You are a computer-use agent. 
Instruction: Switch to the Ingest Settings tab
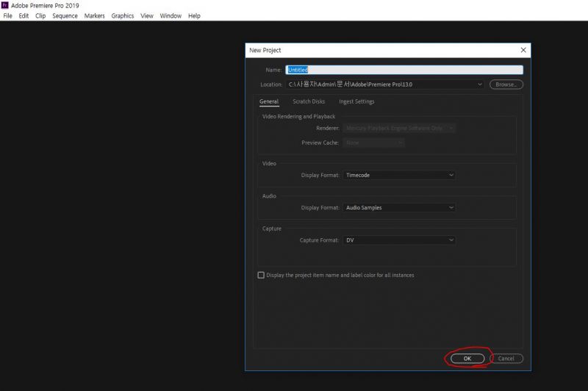point(356,101)
